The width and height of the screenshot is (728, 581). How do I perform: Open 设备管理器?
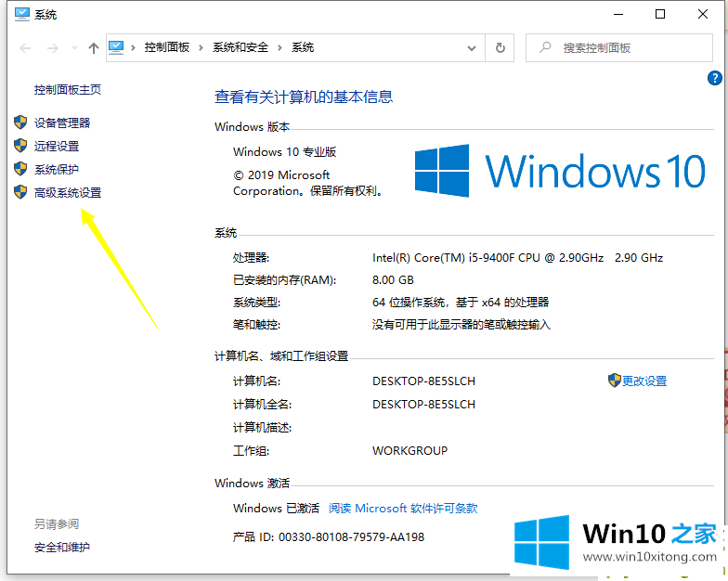tap(62, 123)
